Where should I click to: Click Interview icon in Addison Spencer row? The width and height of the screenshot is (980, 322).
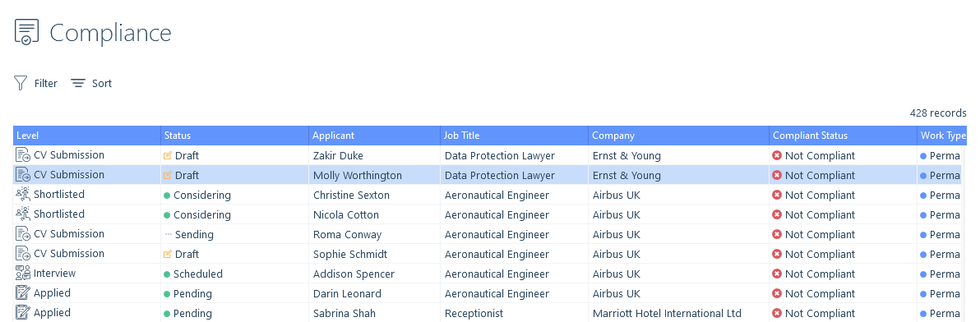(x=22, y=274)
